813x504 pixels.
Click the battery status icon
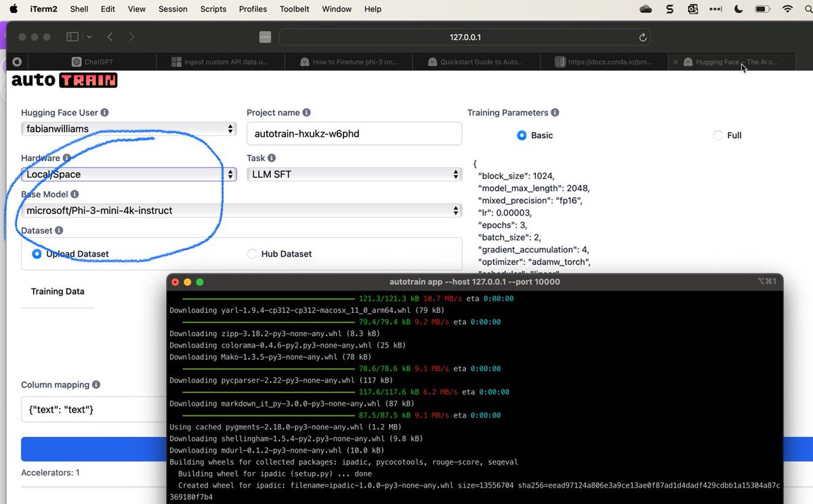point(763,9)
